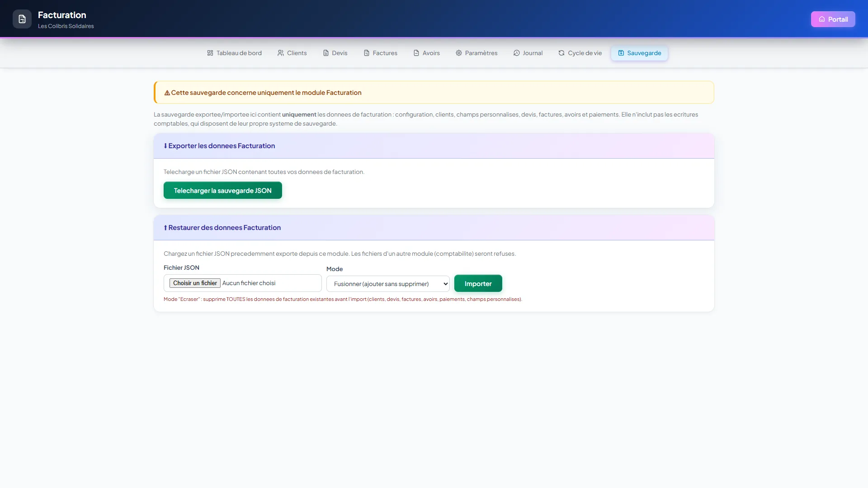Click the Cycle de vie refresh icon
Screen dimensions: 868x488
[x=561, y=53]
